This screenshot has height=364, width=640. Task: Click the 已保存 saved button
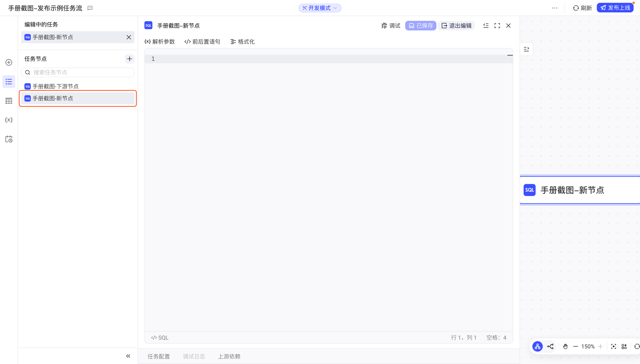point(421,26)
